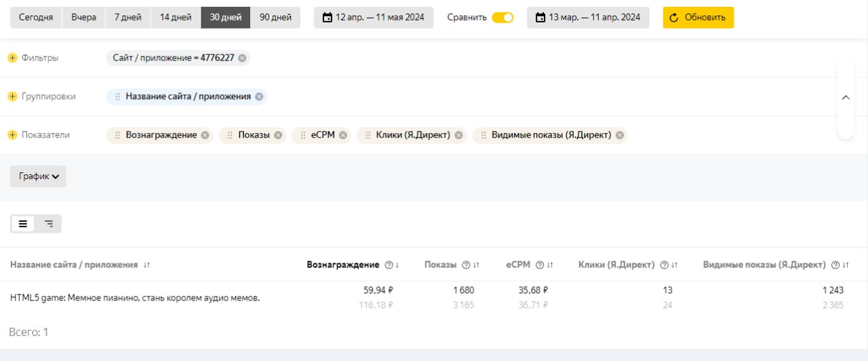Remove the site/app filter chip
The height and width of the screenshot is (361, 868).
tap(242, 58)
